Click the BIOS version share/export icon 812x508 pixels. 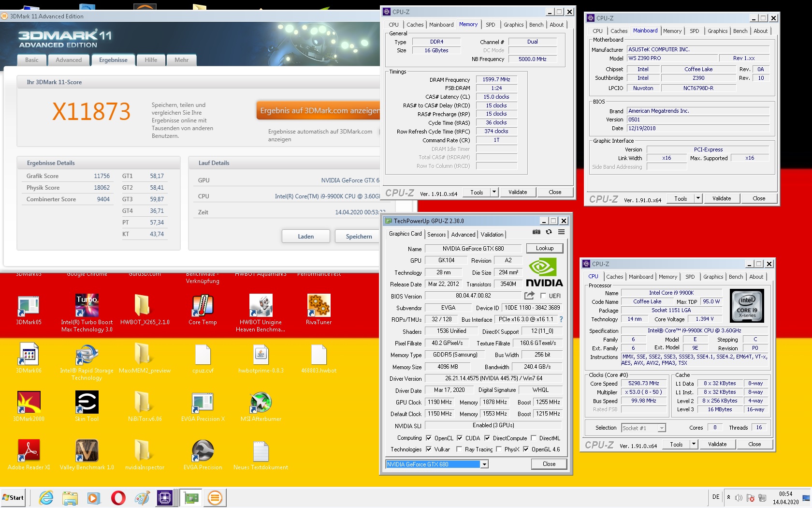(530, 296)
